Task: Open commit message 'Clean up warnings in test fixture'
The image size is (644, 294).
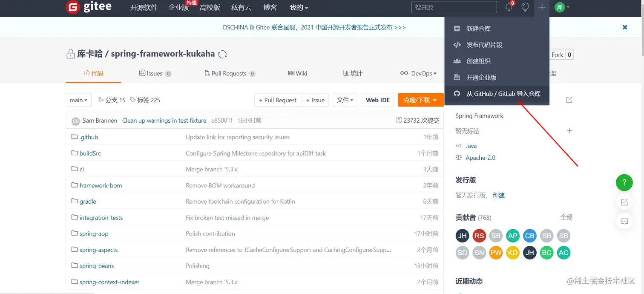Action: [164, 121]
